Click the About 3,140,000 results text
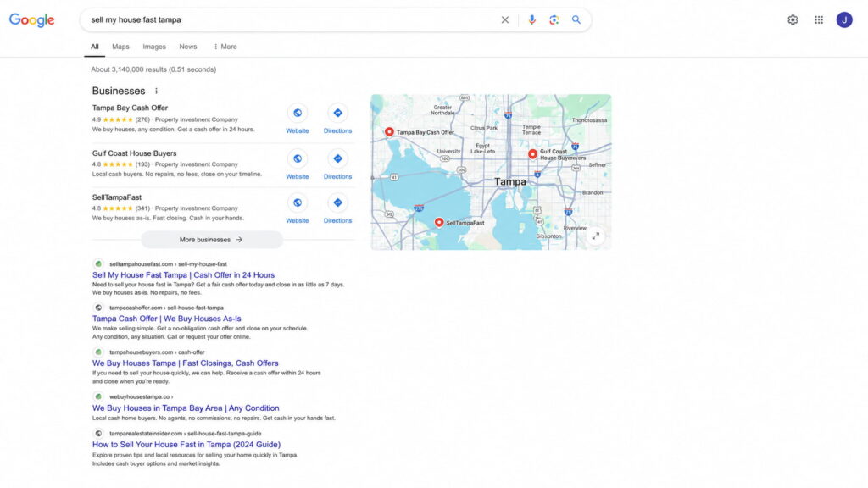Viewport: 868px width, 488px height. pyautogui.click(x=153, y=69)
